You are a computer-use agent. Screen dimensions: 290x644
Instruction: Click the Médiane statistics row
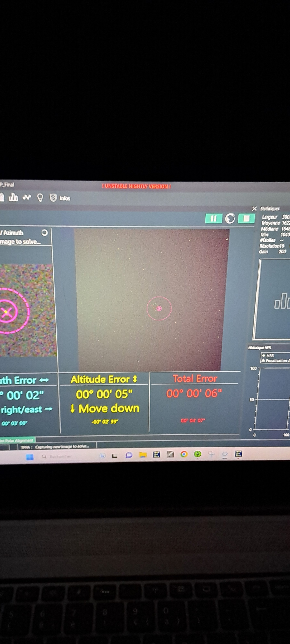point(275,229)
